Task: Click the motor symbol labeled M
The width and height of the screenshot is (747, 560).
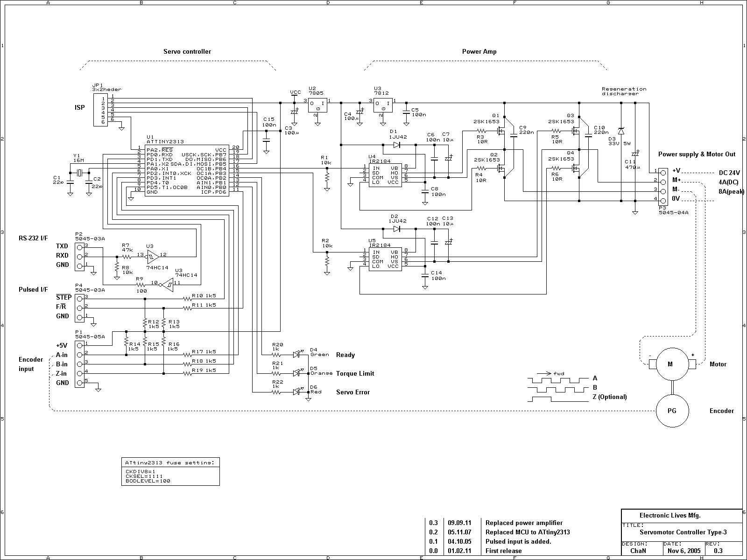Action: click(x=670, y=364)
